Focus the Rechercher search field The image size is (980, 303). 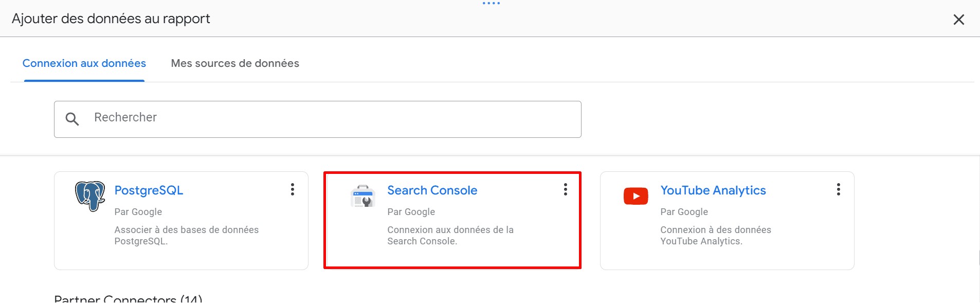[318, 119]
